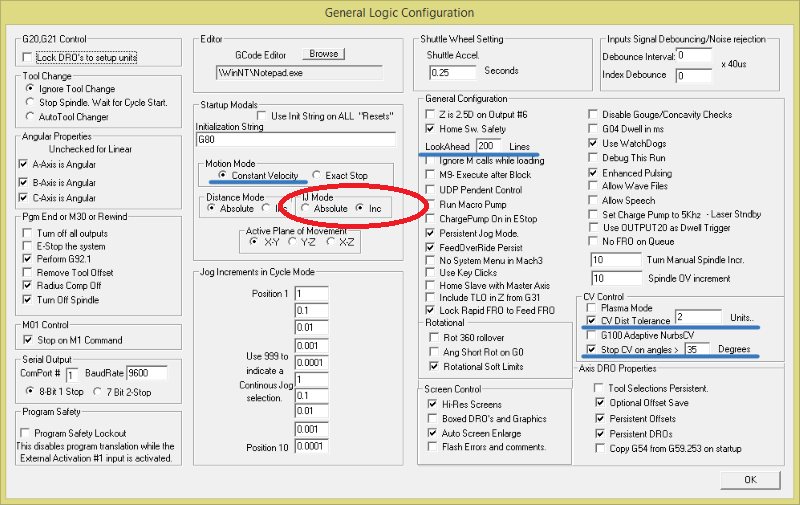Enable Z is 2.5D on Output #6
Screen dimensions: 800x505
(x=430, y=114)
